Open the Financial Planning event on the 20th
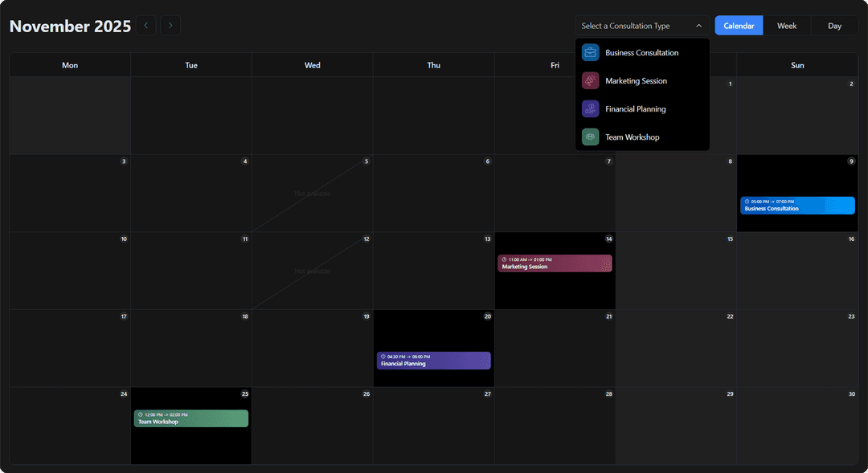The height and width of the screenshot is (473, 868). (433, 361)
